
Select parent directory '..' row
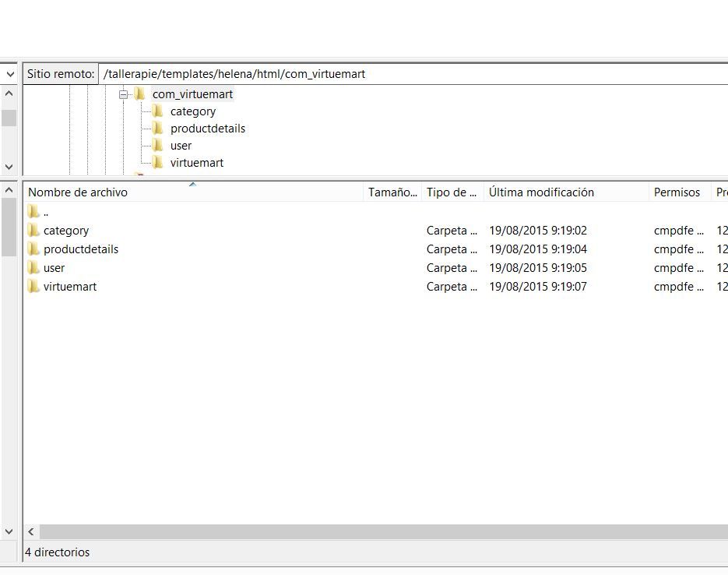click(x=375, y=212)
